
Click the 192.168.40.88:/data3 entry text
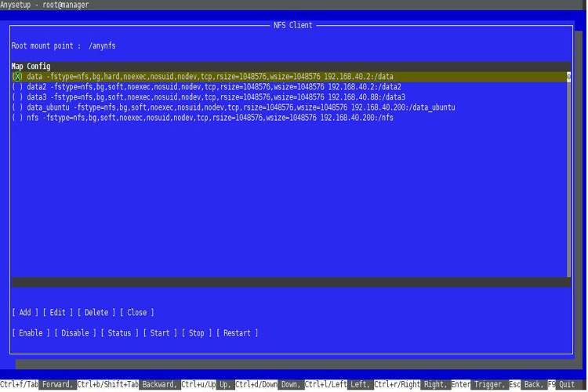367,97
